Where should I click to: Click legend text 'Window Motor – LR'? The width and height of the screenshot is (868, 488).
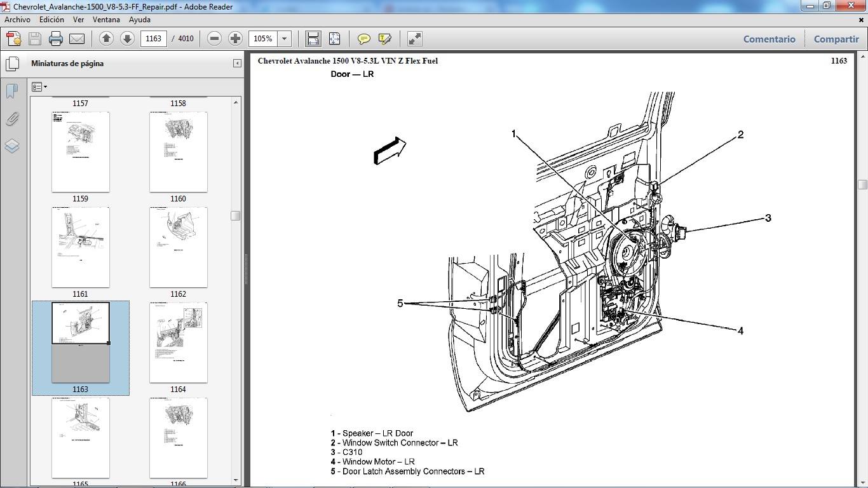(379, 462)
